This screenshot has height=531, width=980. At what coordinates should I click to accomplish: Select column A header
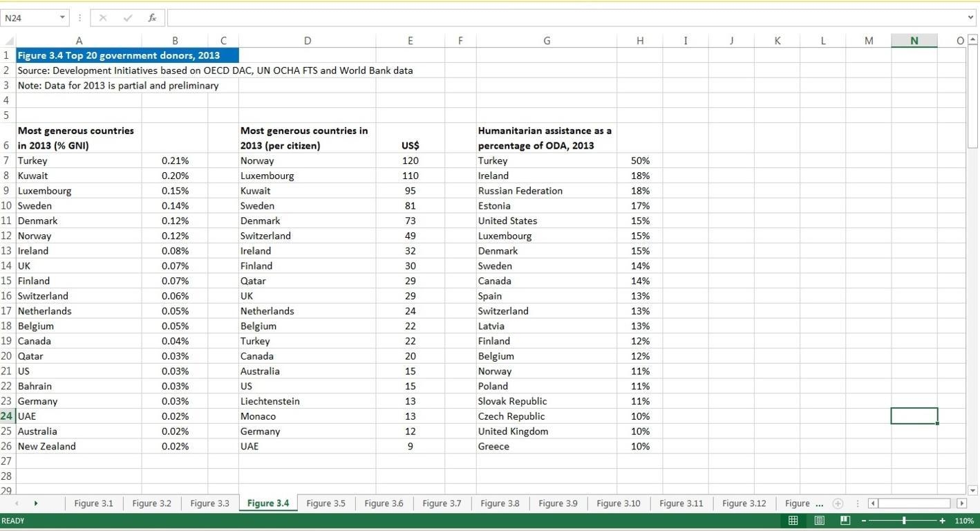pos(79,41)
